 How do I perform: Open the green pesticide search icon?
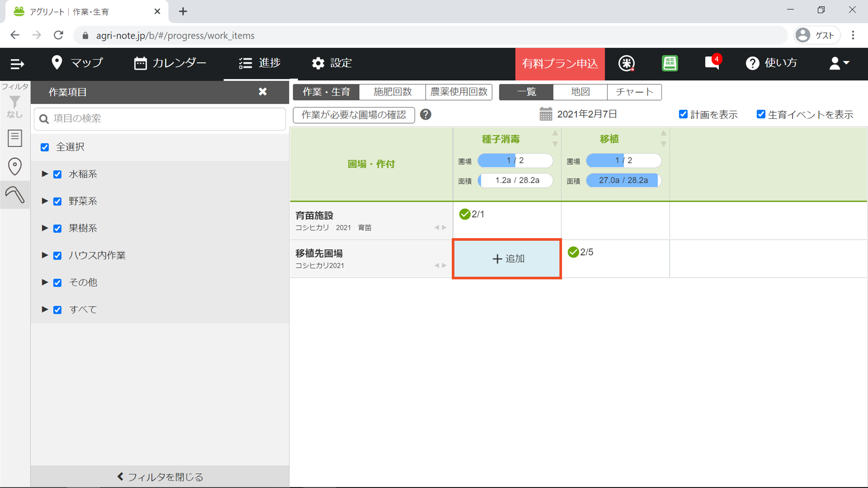click(x=670, y=63)
